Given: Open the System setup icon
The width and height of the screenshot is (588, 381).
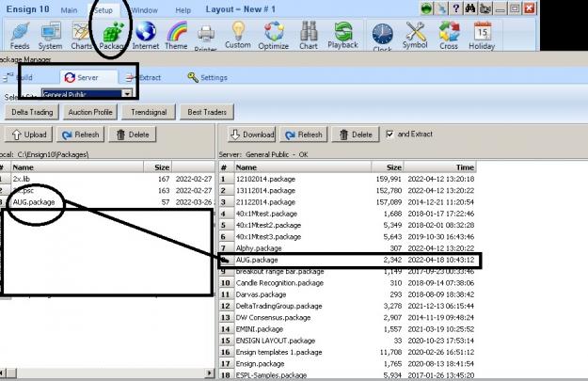Looking at the screenshot, I should (50, 36).
